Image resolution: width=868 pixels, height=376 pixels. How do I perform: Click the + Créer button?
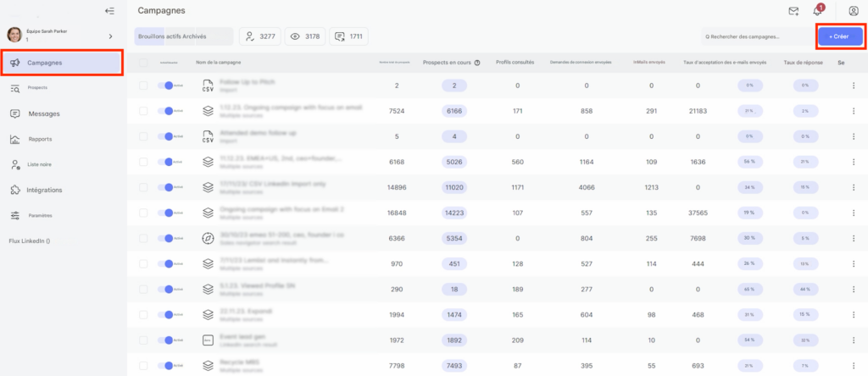pos(839,36)
